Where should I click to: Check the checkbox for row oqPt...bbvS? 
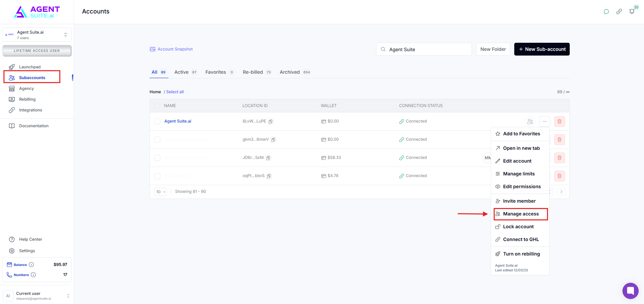pos(157,176)
